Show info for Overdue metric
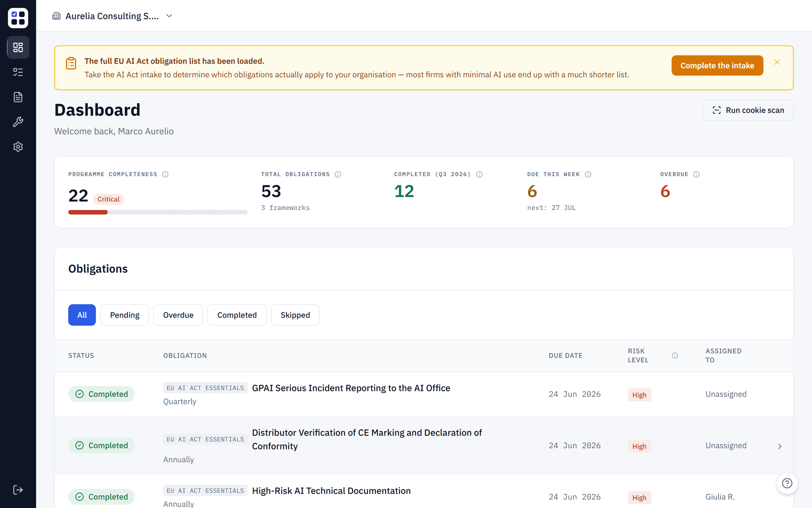Viewport: 812px width, 508px height. pos(696,174)
